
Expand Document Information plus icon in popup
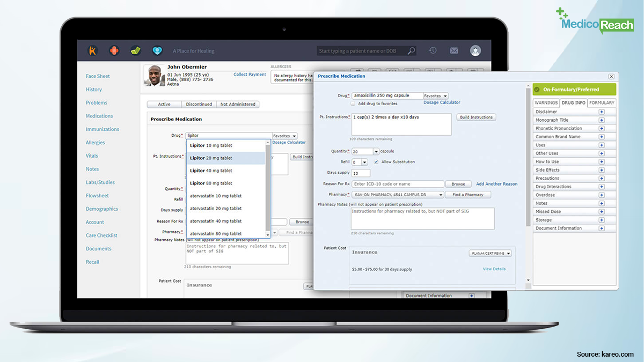602,228
